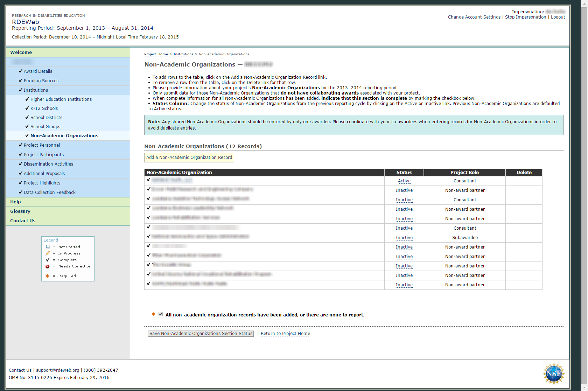Click the Not Started empty box in legend
Viewport: 588px width, 391px height.
click(48, 247)
